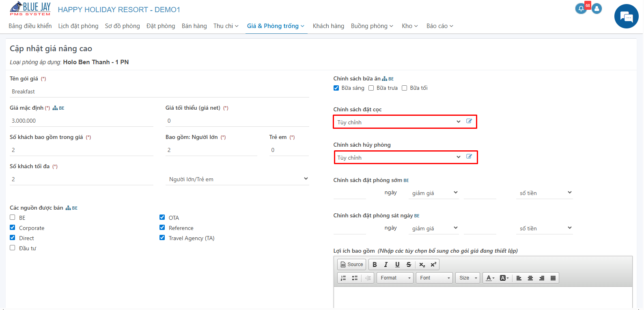Open the Font dropdown in editor
Screen dimensions: 644x310
coord(435,278)
